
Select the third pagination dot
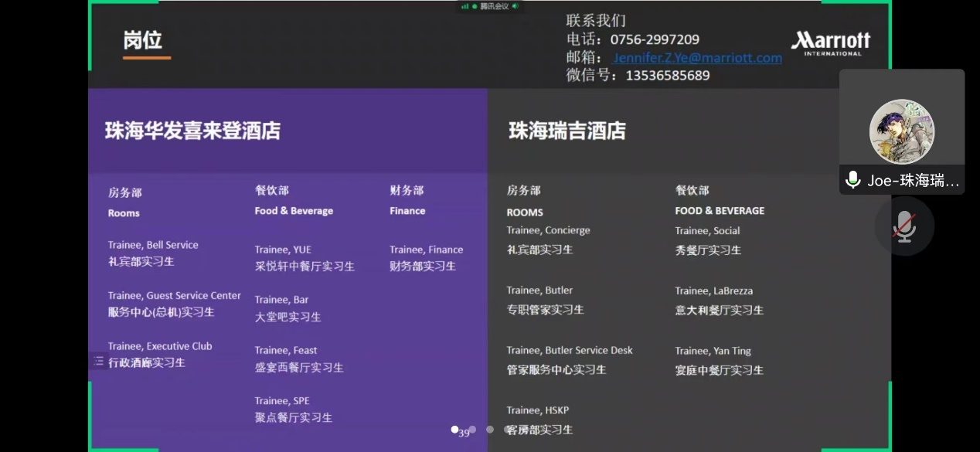tap(490, 429)
